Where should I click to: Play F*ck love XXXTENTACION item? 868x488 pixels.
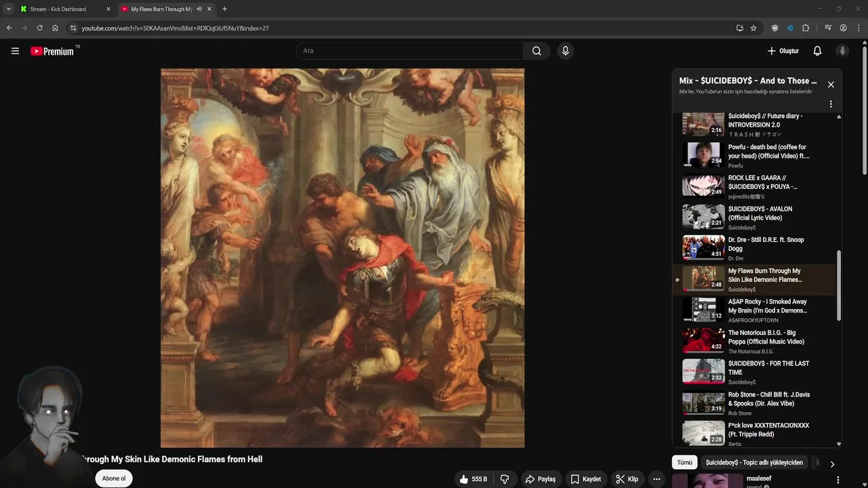[x=754, y=434]
